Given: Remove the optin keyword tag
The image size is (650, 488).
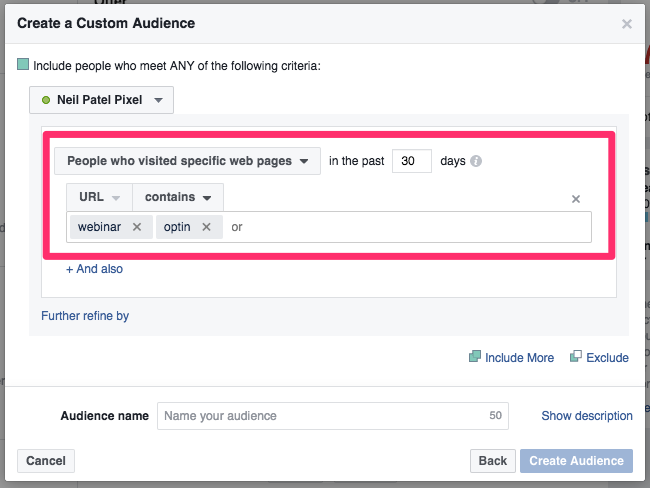Looking at the screenshot, I should 206,227.
